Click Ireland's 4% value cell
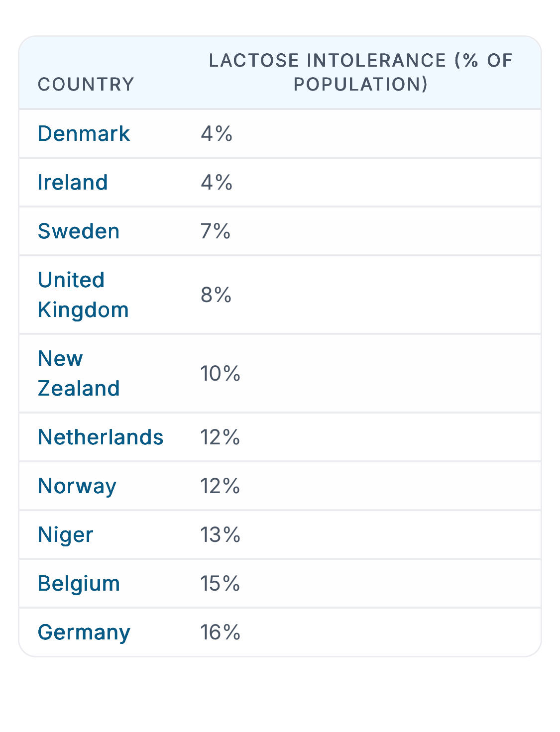The image size is (560, 732). point(217,183)
